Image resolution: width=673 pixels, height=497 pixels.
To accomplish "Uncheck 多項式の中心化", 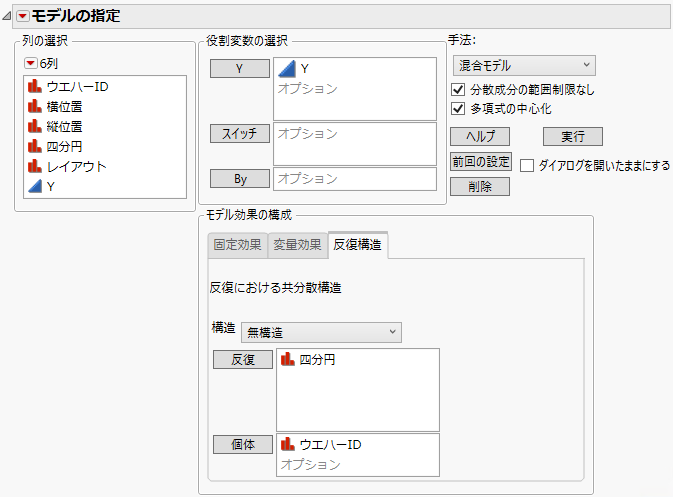I will (x=458, y=109).
